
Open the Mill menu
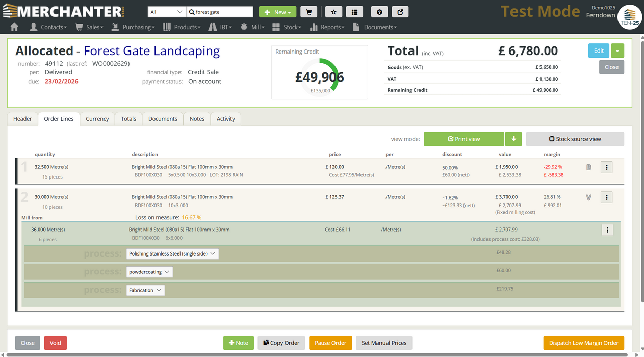252,27
